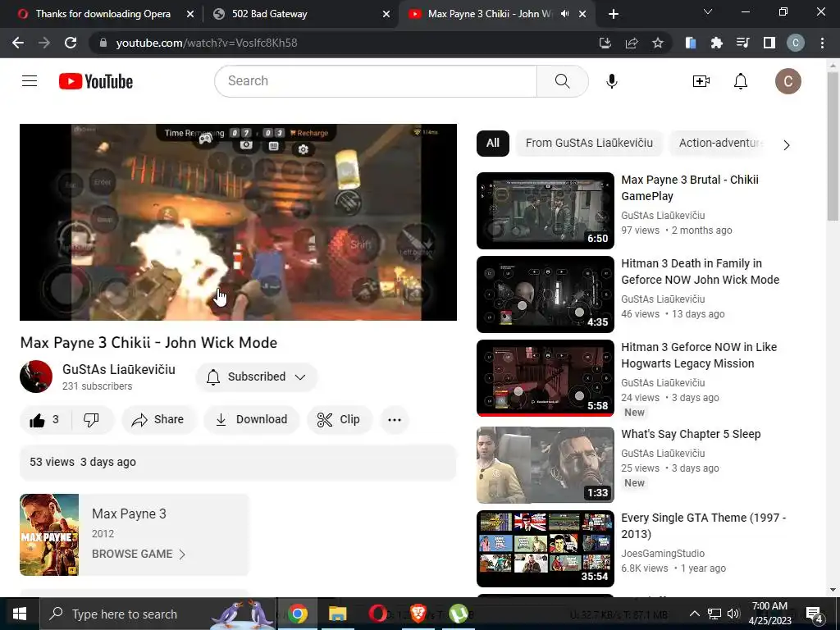The image size is (840, 630).
Task: Go to the YouTube home logo
Action: coord(96,81)
